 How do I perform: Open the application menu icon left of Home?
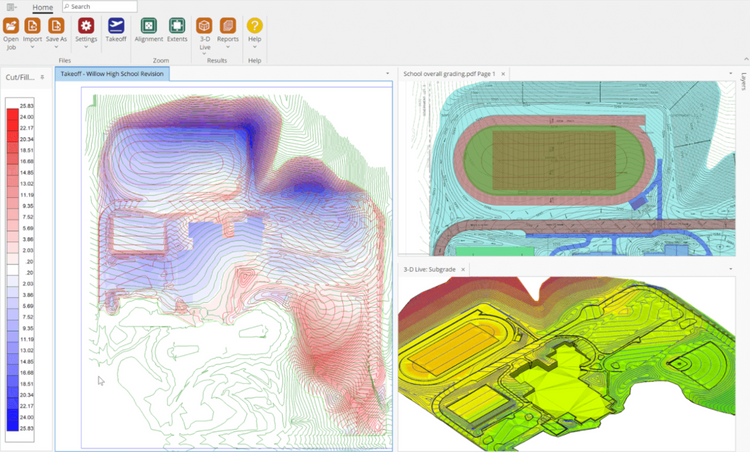coord(11,7)
